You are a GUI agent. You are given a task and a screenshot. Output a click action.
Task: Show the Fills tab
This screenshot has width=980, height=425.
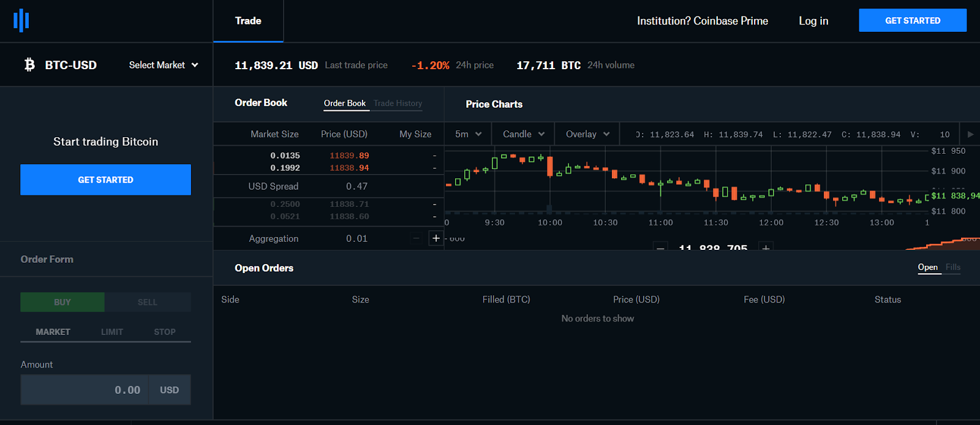coord(953,267)
